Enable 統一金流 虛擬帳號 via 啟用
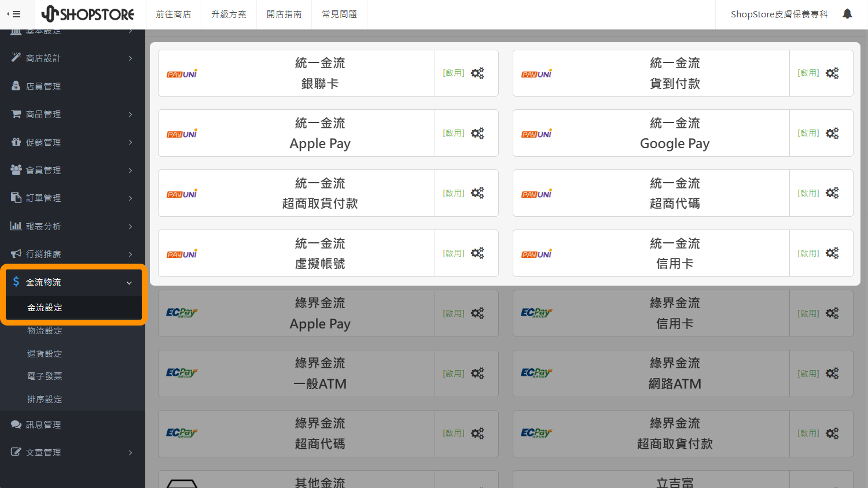Viewport: 868px width, 488px height. 454,253
